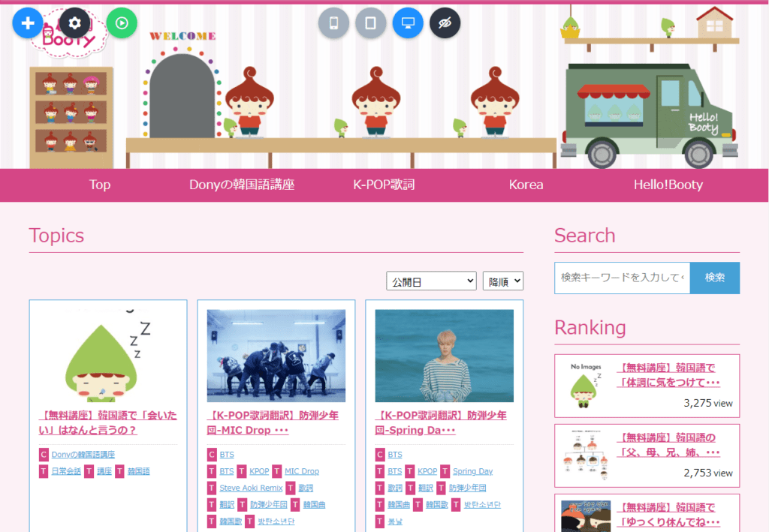Switch to mobile phone preview

point(333,23)
